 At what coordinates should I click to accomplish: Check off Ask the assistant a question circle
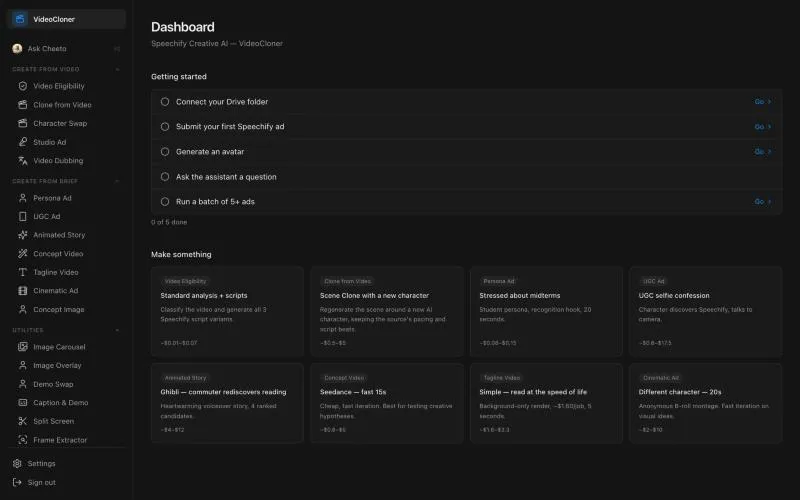coord(165,177)
